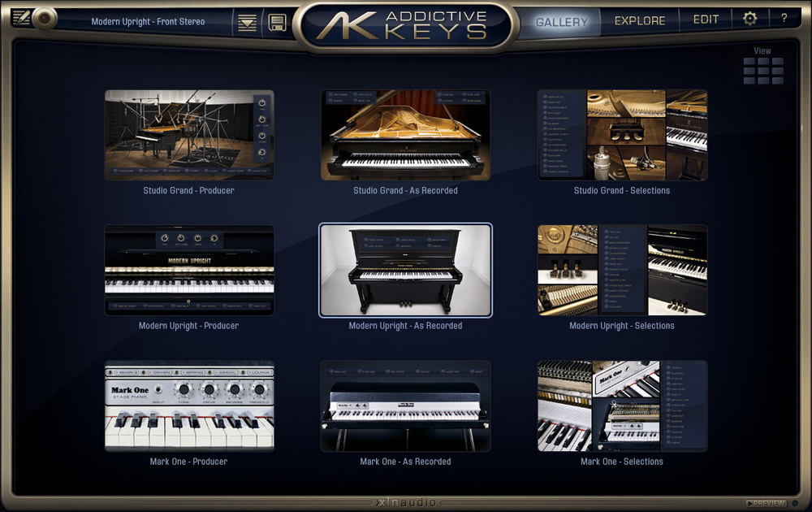812x512 pixels.
Task: Open the settings gear
Action: (749, 19)
